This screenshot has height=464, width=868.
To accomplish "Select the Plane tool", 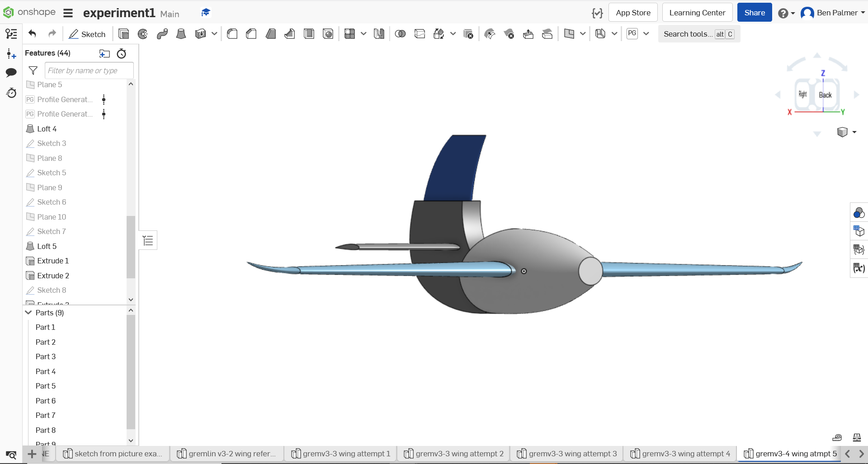I will coord(569,34).
